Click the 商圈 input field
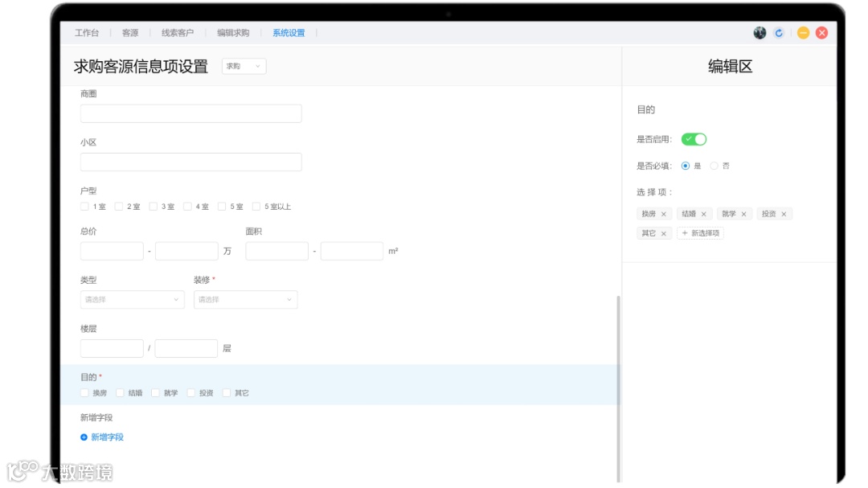Screen dimensions: 868x488 tap(191, 113)
